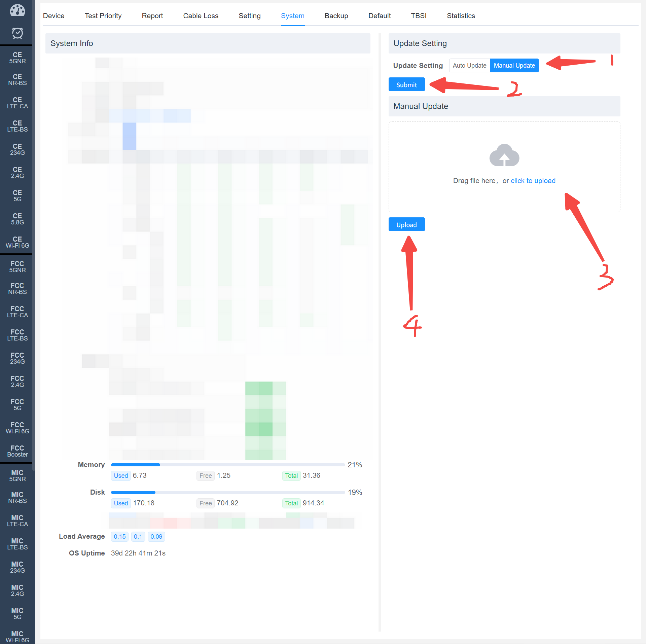Select CE LTE-CA sidebar entry
The height and width of the screenshot is (644, 646).
(17, 103)
